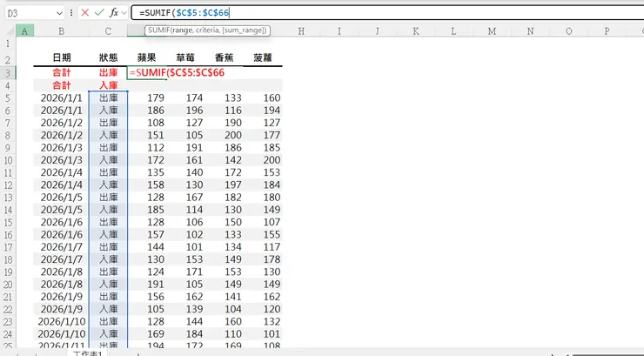The image size is (644, 356).
Task: Click the red 出庫 cell in row 3
Action: tap(108, 72)
